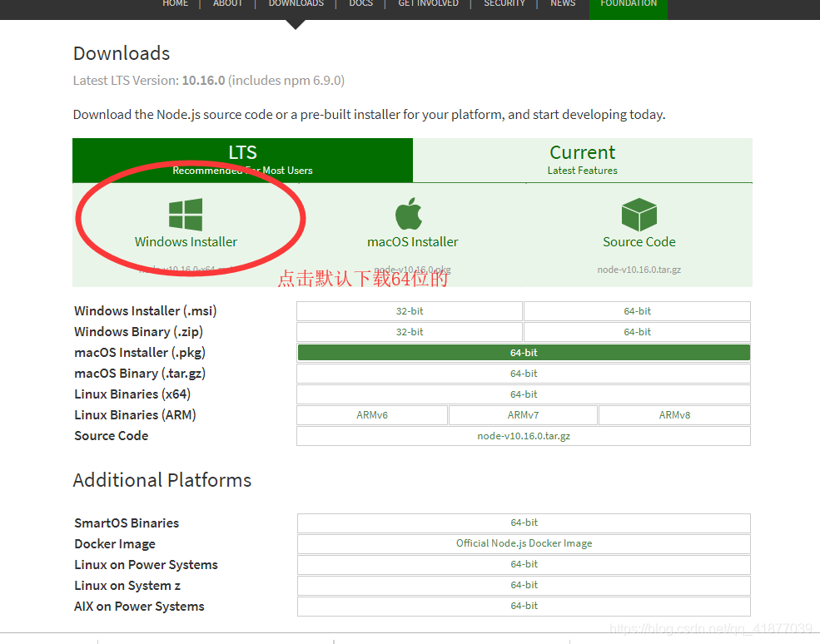Click the Source Code box icon

pyautogui.click(x=639, y=215)
